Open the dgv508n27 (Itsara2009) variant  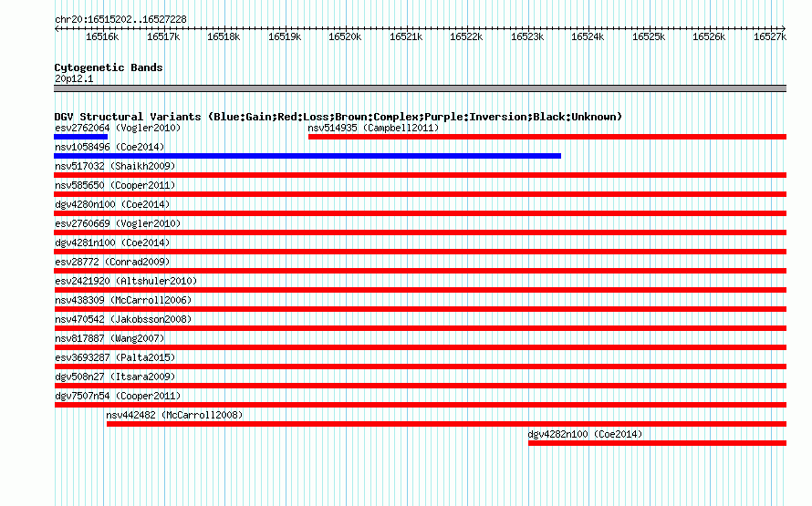pos(115,377)
